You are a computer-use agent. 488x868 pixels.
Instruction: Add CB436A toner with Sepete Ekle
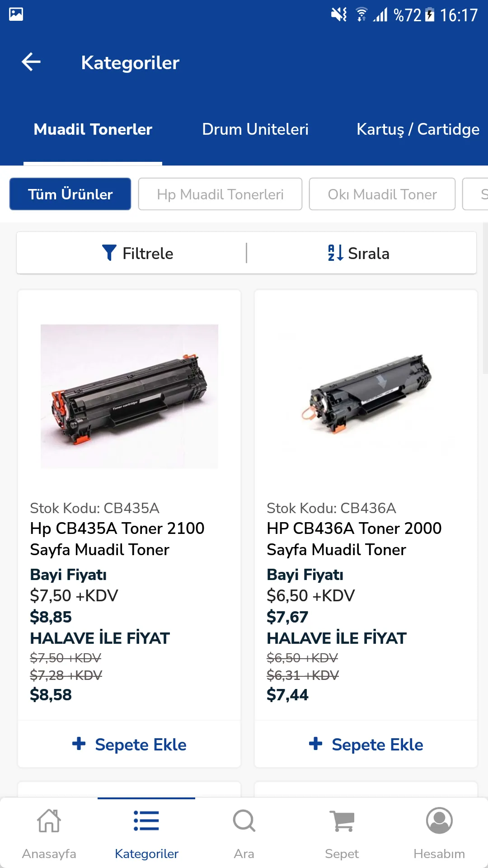click(x=366, y=744)
